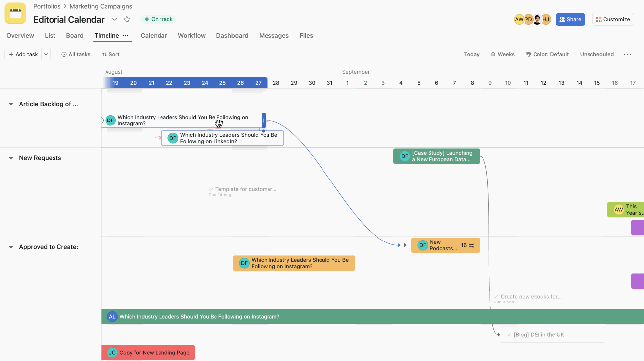This screenshot has width=644, height=361.
Task: Jump to Today on the timeline
Action: pos(471,54)
